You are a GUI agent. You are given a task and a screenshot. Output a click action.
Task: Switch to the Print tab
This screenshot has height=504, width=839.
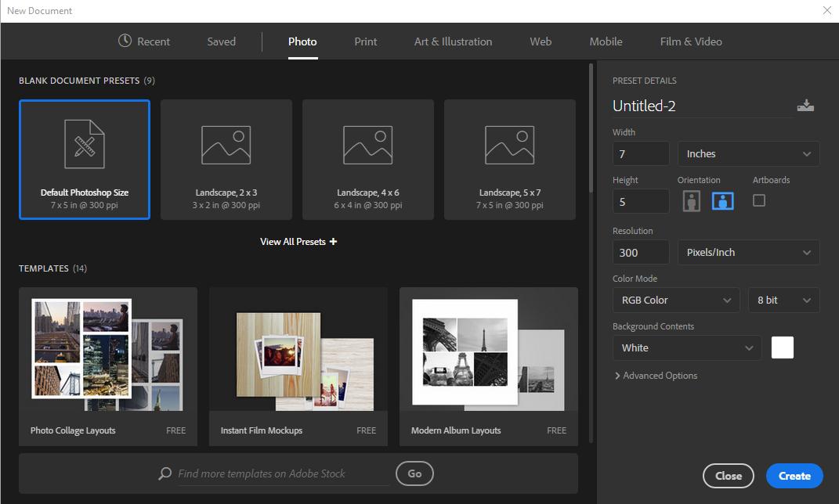click(365, 41)
